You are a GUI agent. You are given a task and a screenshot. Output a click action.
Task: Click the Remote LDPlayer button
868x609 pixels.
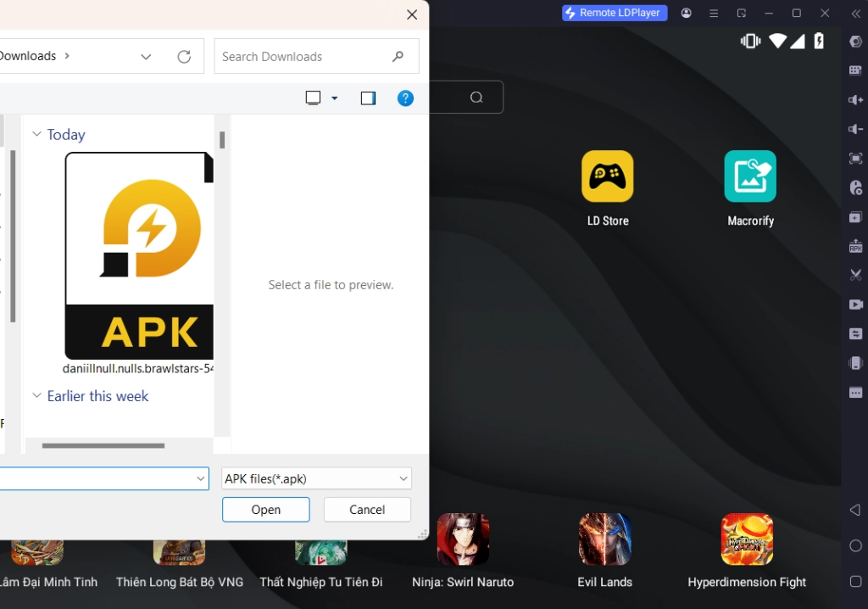tap(615, 14)
